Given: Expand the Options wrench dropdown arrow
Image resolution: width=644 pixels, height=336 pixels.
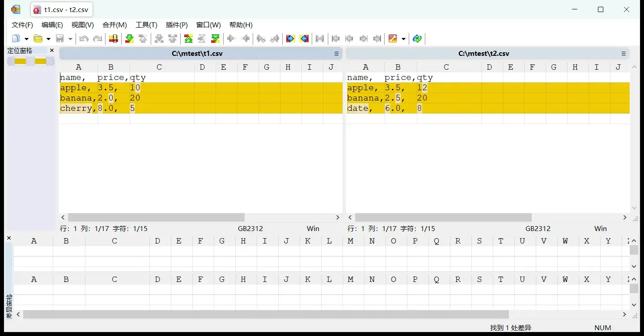Looking at the screenshot, I should coord(403,39).
